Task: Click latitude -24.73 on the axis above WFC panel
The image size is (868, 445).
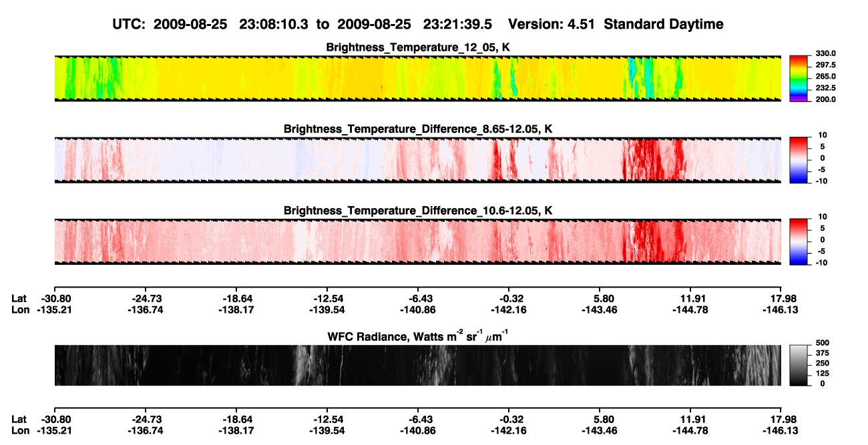Action: pos(145,299)
